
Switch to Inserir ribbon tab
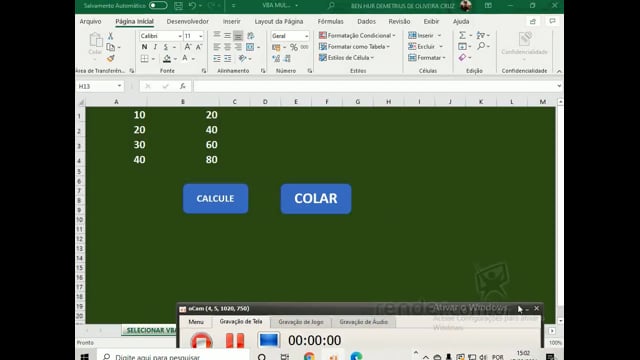point(231,21)
